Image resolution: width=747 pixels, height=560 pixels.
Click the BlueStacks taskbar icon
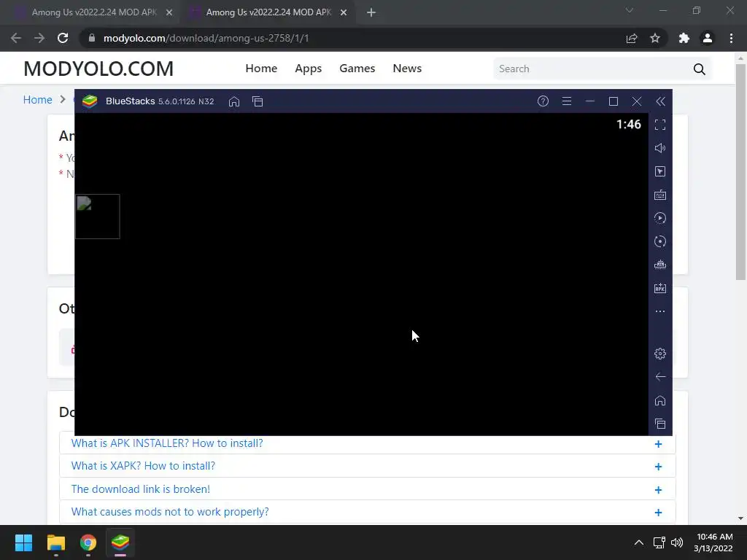click(x=120, y=542)
